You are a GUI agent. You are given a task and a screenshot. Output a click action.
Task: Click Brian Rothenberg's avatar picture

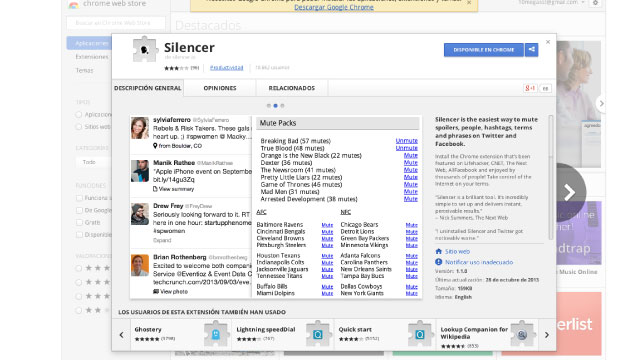[x=140, y=265]
